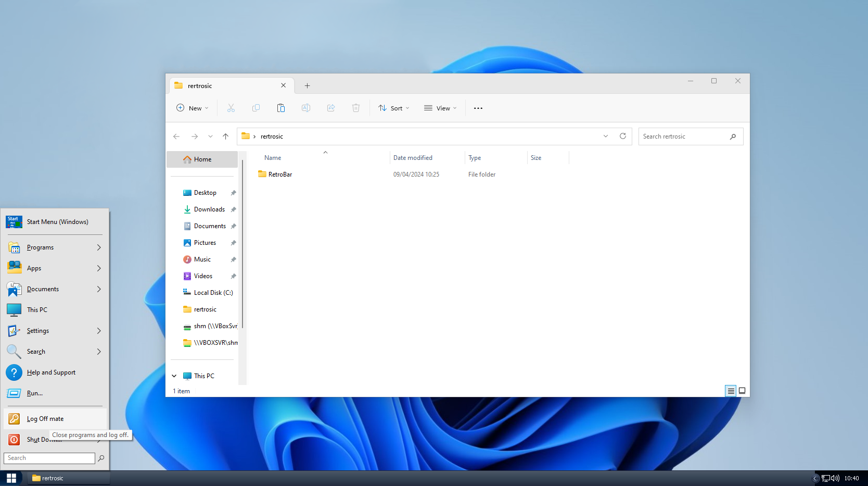The width and height of the screenshot is (868, 486).
Task: Open the New dropdown button
Action: (192, 108)
